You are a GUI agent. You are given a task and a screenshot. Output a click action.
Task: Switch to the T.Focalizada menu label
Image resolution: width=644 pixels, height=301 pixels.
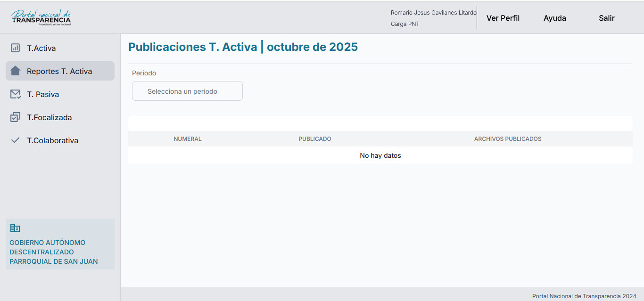(x=50, y=117)
